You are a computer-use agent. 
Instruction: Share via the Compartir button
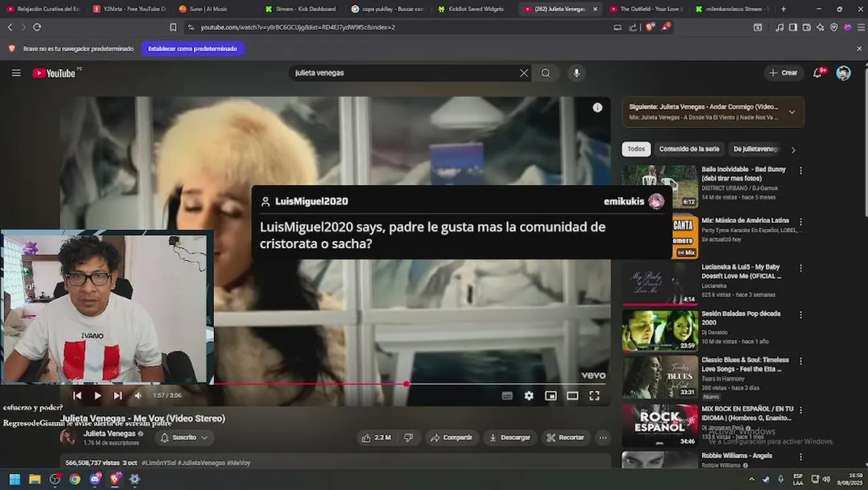[x=451, y=438]
